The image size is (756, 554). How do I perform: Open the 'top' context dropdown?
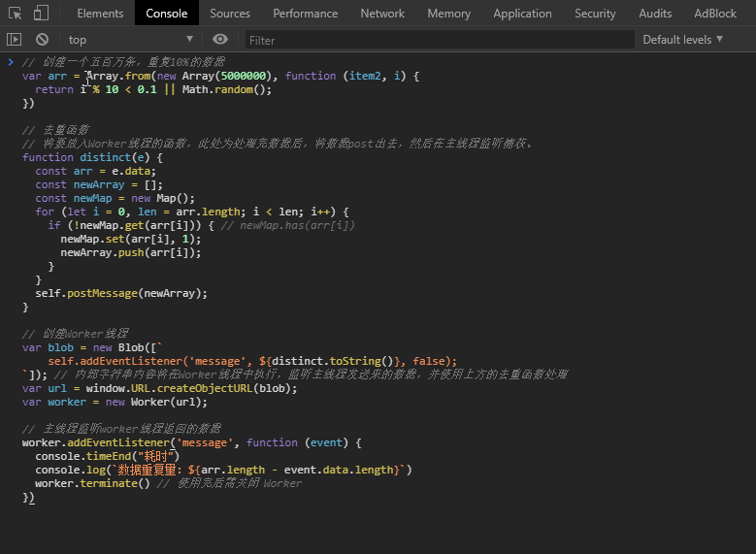click(x=130, y=40)
